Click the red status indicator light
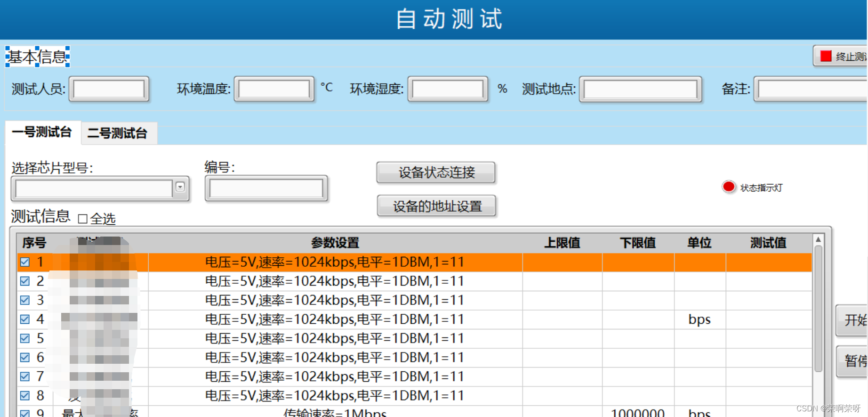Image resolution: width=868 pixels, height=417 pixels. [x=729, y=187]
